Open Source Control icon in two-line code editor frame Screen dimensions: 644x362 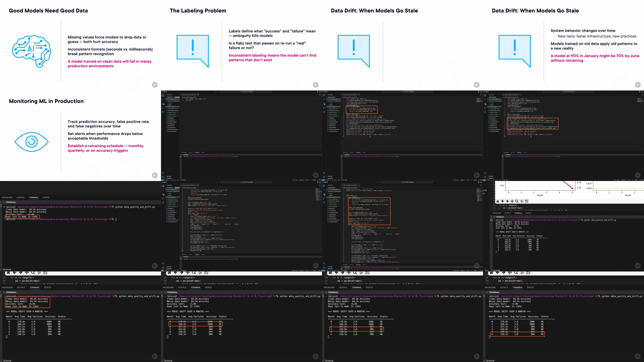coord(163,104)
